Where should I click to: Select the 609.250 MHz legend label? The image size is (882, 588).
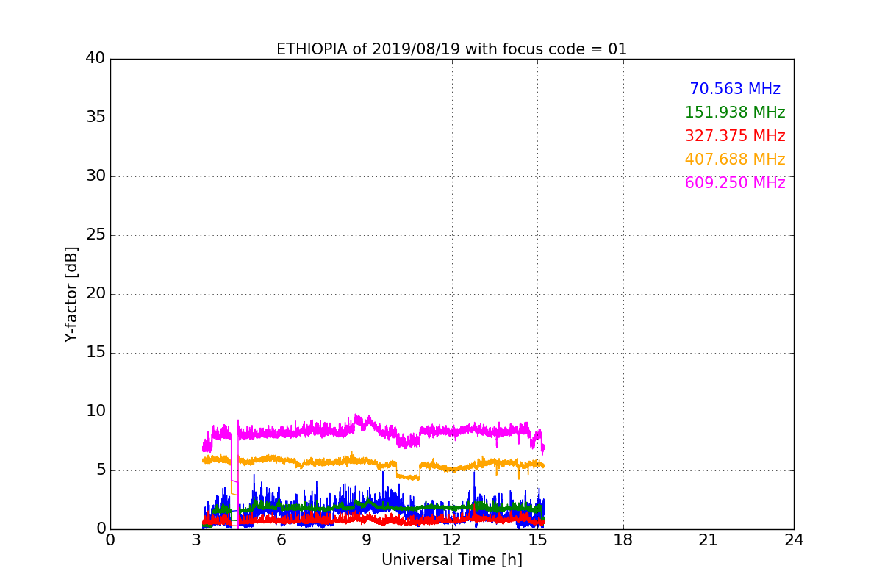point(735,183)
